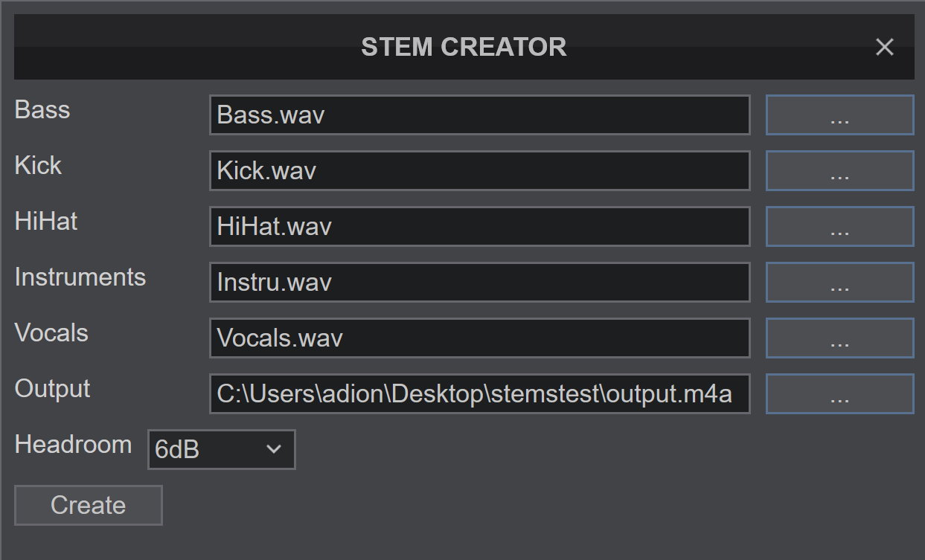
Task: Click the Create button
Action: click(x=88, y=506)
